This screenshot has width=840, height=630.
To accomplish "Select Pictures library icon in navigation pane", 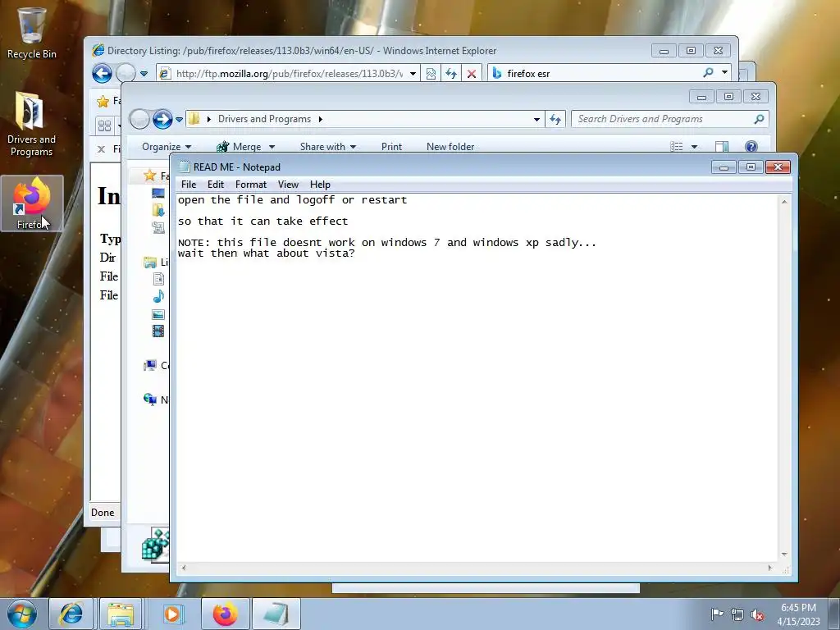I will coord(158,314).
